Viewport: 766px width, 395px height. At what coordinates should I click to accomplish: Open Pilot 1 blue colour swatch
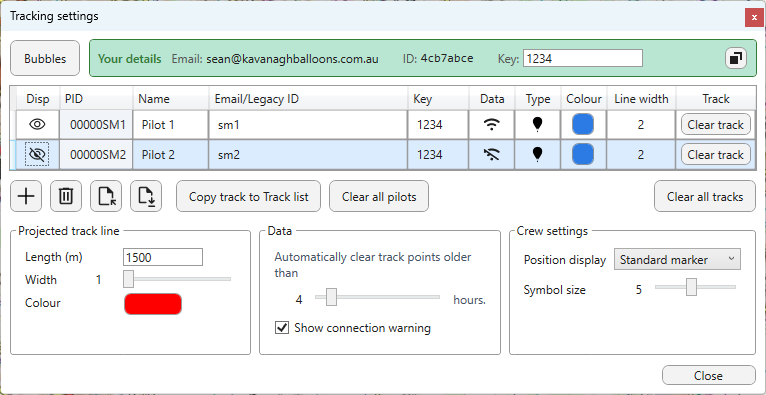pyautogui.click(x=583, y=125)
